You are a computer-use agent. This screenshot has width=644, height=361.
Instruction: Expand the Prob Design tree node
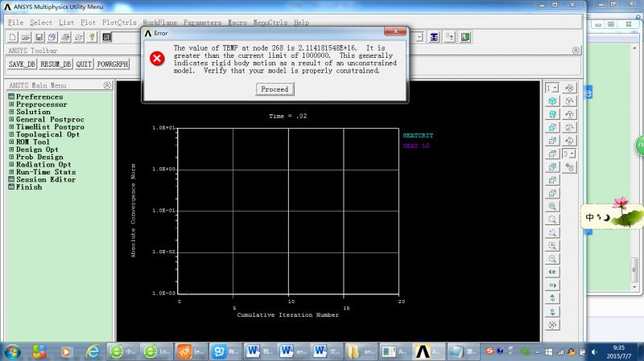(x=11, y=157)
